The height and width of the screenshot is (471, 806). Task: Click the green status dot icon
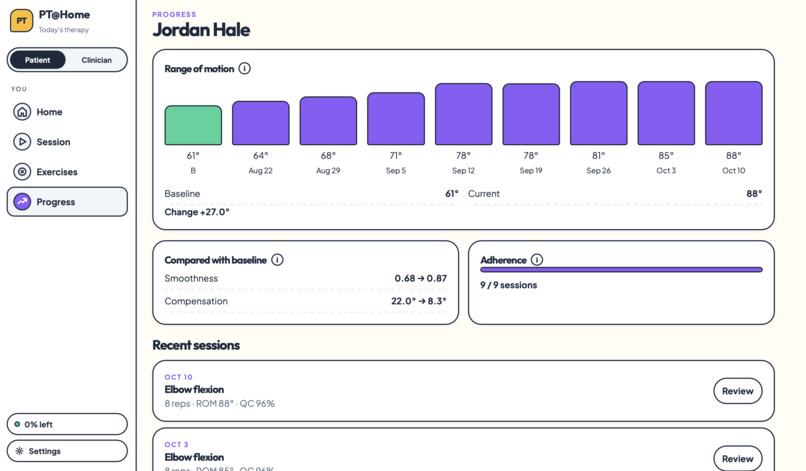(x=17, y=424)
